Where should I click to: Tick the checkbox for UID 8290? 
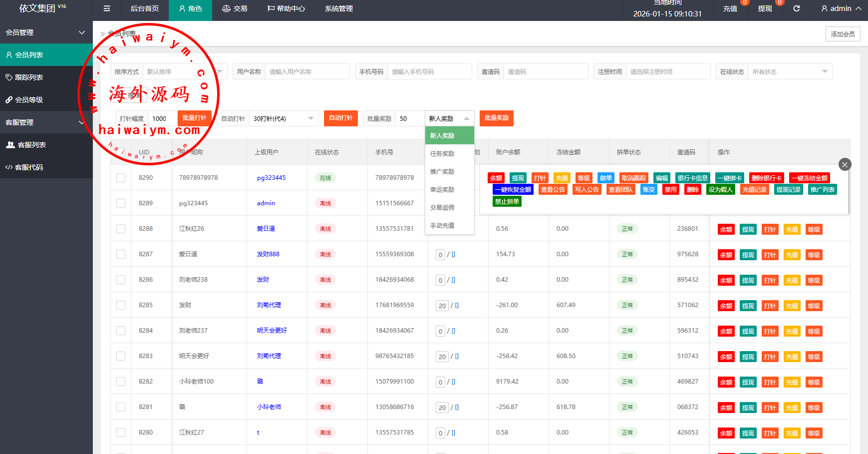click(121, 178)
